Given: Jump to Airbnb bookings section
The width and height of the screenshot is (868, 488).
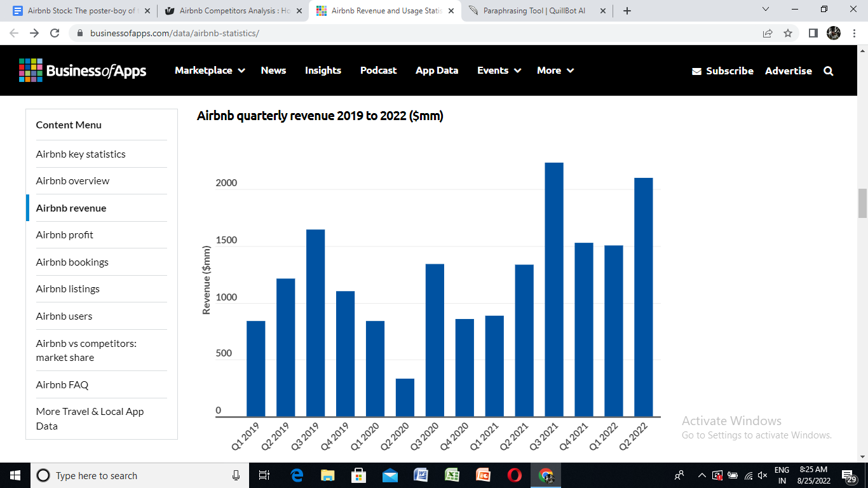Looking at the screenshot, I should [x=72, y=262].
